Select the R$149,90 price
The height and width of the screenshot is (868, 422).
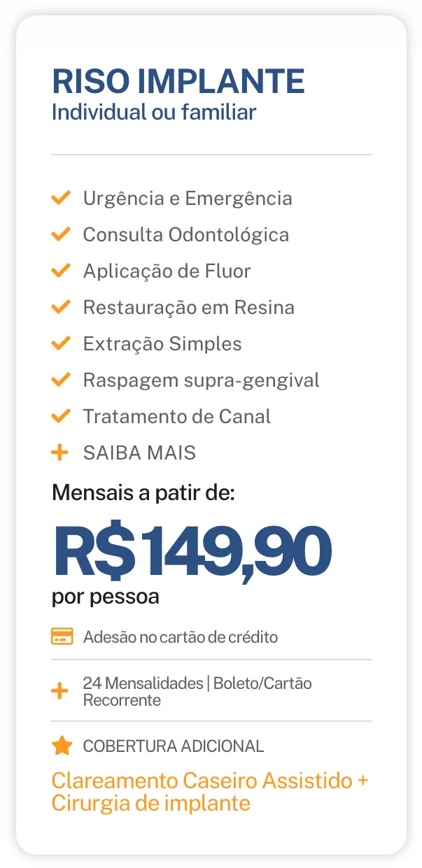pyautogui.click(x=192, y=552)
